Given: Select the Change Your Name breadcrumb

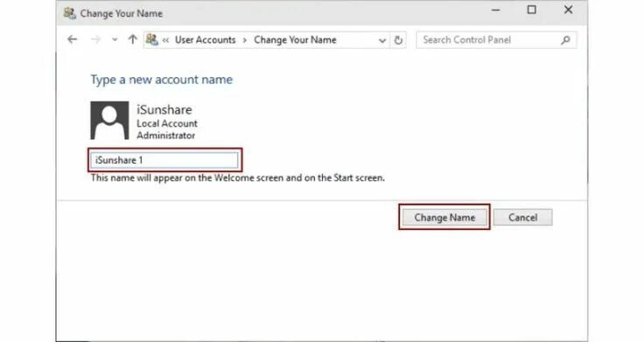Looking at the screenshot, I should pos(295,40).
